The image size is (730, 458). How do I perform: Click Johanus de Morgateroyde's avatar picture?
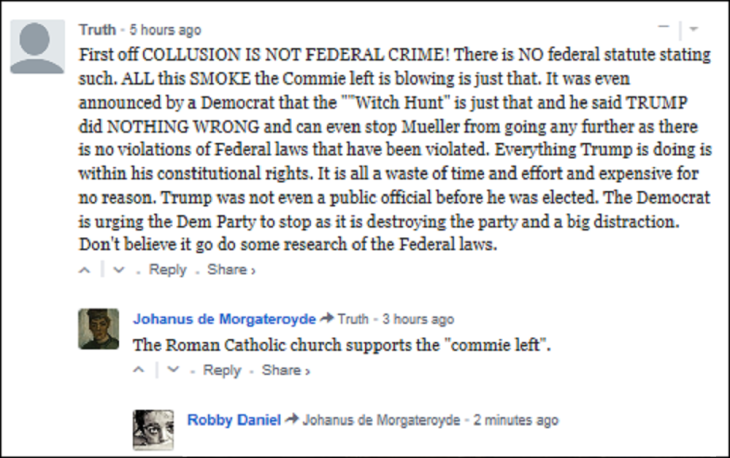pos(98,329)
